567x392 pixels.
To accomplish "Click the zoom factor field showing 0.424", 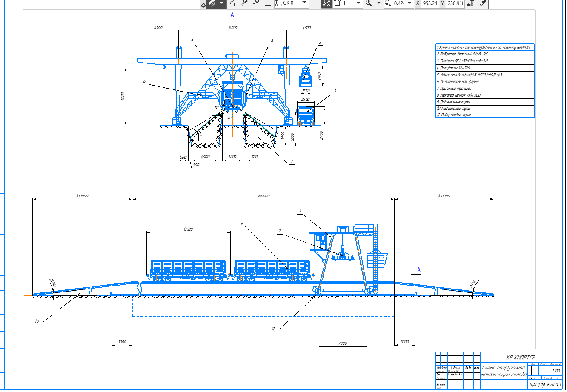I will pyautogui.click(x=399, y=3).
